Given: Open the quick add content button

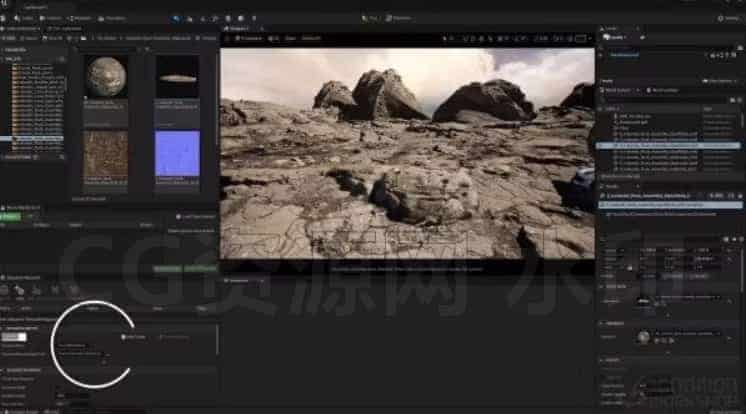Looking at the screenshot, I should pyautogui.click(x=51, y=19).
